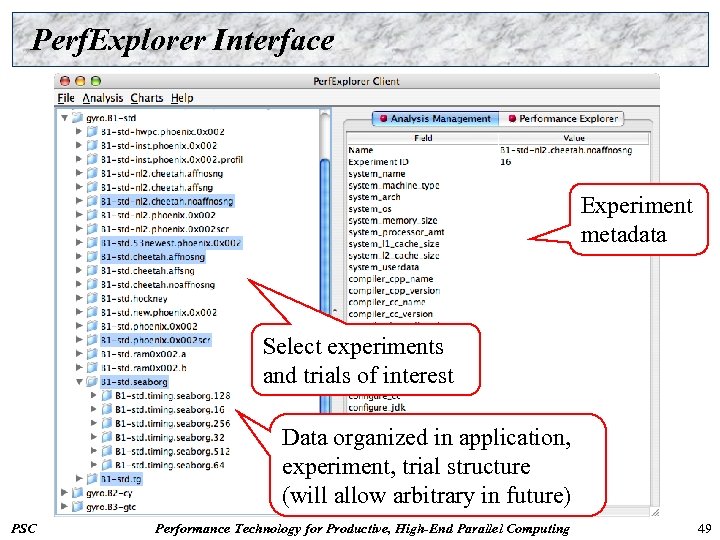
Task: Select the B1-std.5.3newest.phoenix.0x002 experiment
Action: pos(171,243)
